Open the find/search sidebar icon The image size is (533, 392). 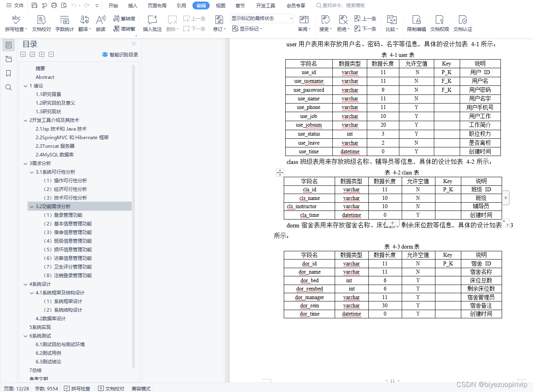click(9, 87)
